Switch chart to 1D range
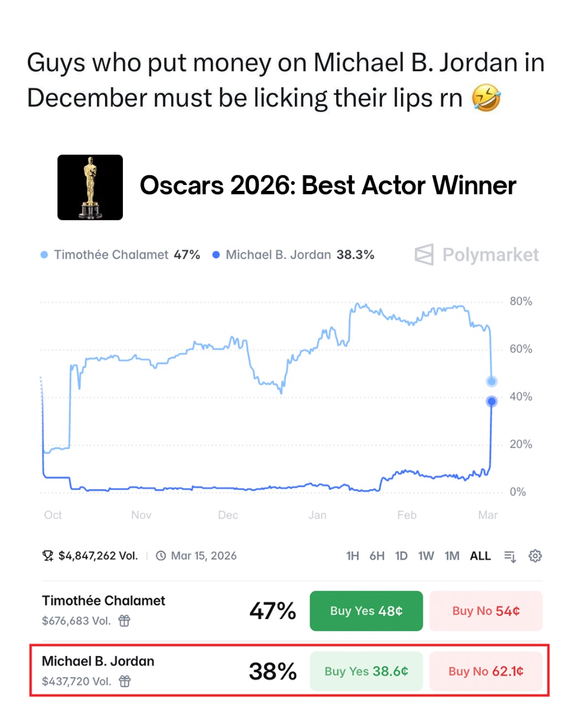Image resolution: width=582 pixels, height=728 pixels. (401, 556)
